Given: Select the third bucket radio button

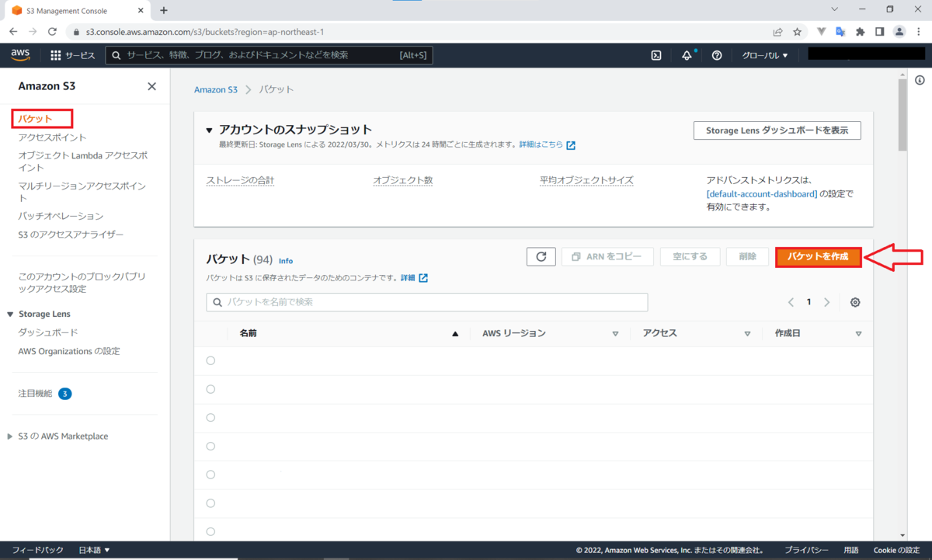Looking at the screenshot, I should pyautogui.click(x=210, y=418).
